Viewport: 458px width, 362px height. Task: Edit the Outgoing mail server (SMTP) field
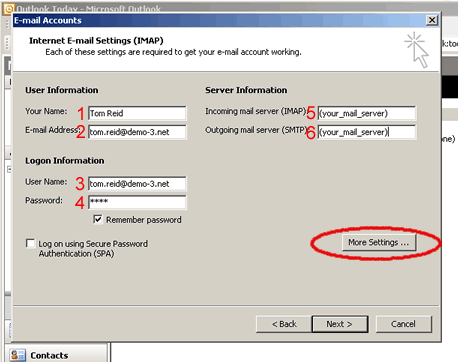(x=367, y=132)
